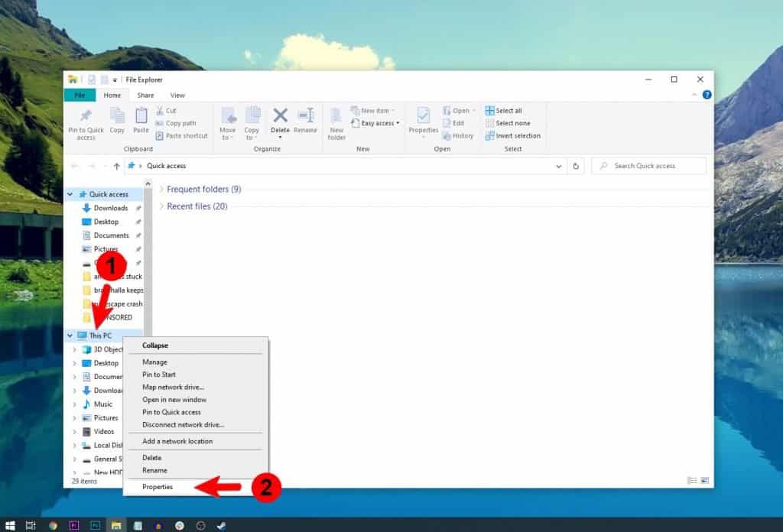Screen dimensions: 783x532
Task: Expand the Music folder node
Action: click(74, 404)
